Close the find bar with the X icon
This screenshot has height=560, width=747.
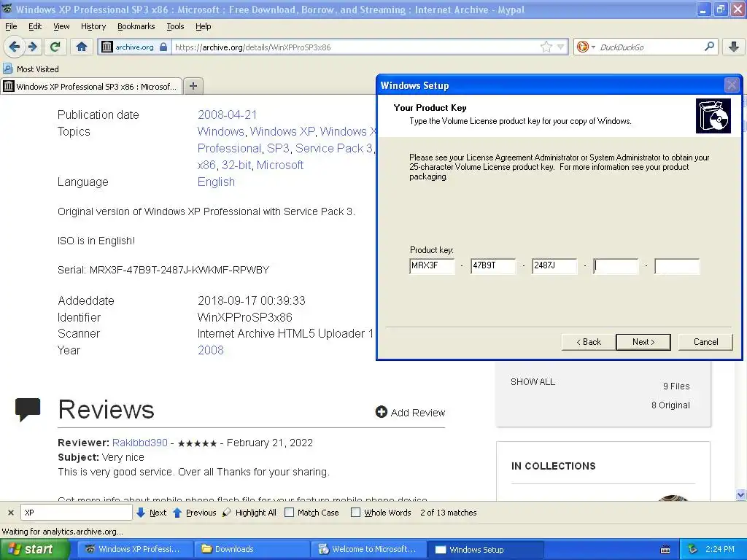[10, 513]
